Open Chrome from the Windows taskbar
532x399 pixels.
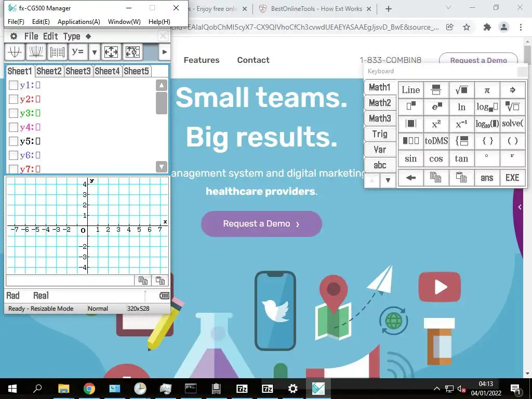tap(89, 389)
